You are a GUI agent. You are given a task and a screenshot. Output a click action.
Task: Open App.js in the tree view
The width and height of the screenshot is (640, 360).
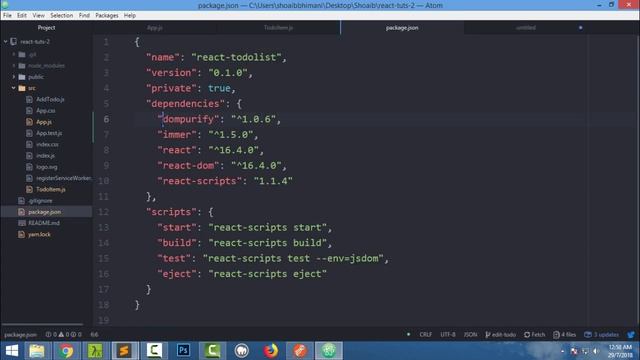[x=44, y=122]
